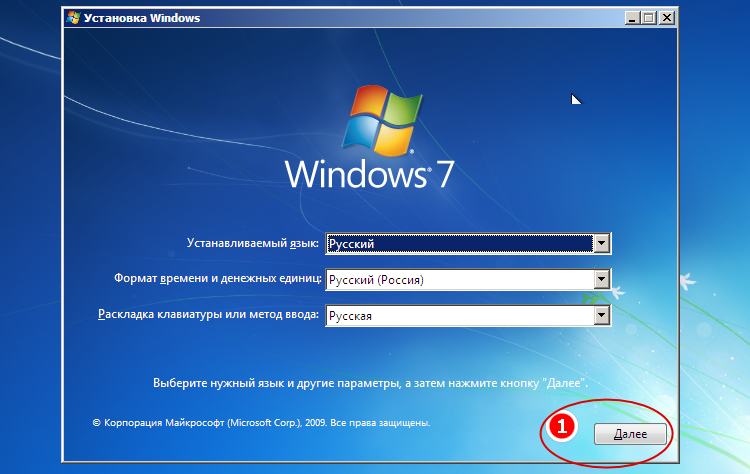The height and width of the screenshot is (474, 750).
Task: Click the Установка Windows title text
Action: pyautogui.click(x=142, y=18)
